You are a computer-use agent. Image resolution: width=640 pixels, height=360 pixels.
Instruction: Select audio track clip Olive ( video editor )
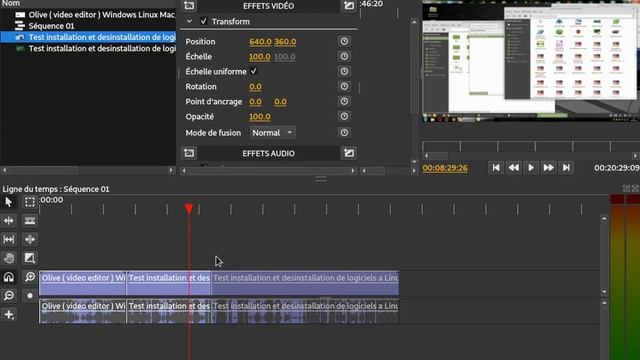click(83, 311)
